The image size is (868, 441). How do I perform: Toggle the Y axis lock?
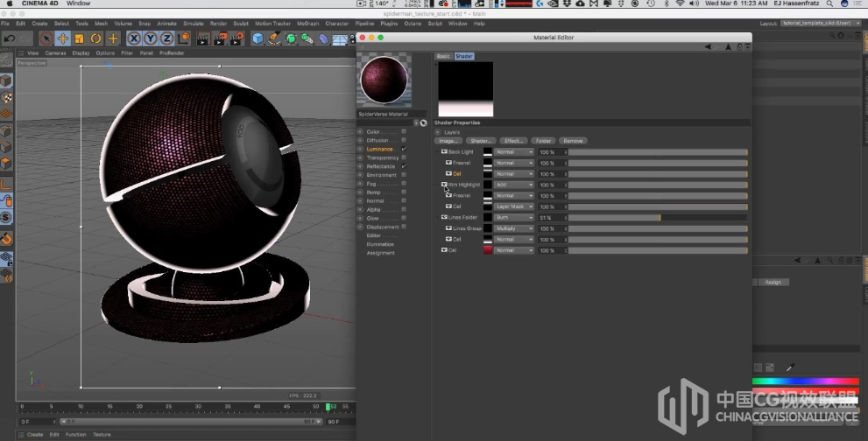point(150,38)
